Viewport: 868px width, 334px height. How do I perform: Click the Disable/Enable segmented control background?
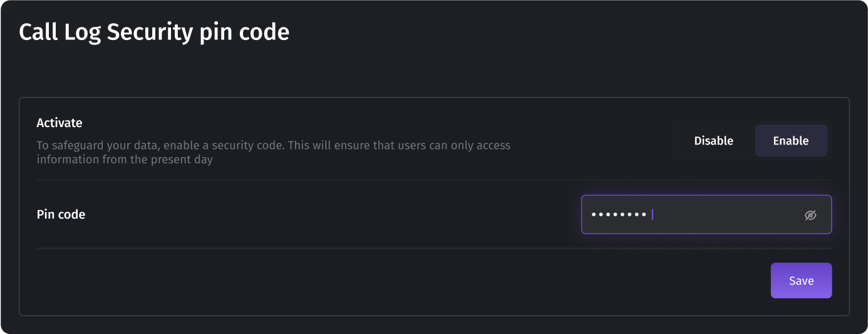[x=752, y=141]
